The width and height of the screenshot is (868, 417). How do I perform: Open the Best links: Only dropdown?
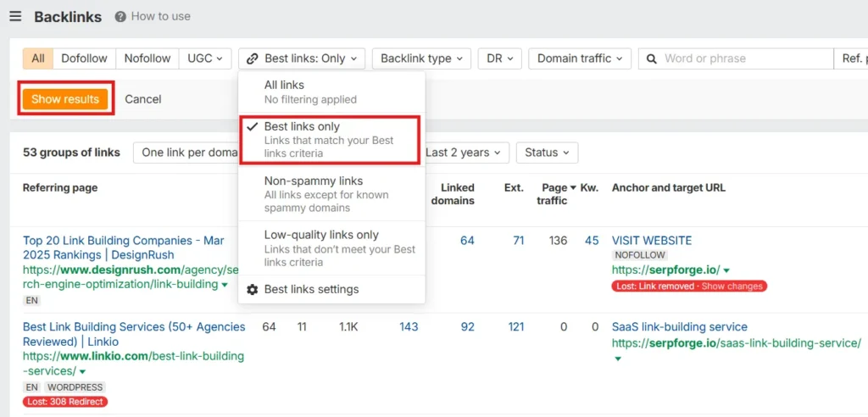302,58
